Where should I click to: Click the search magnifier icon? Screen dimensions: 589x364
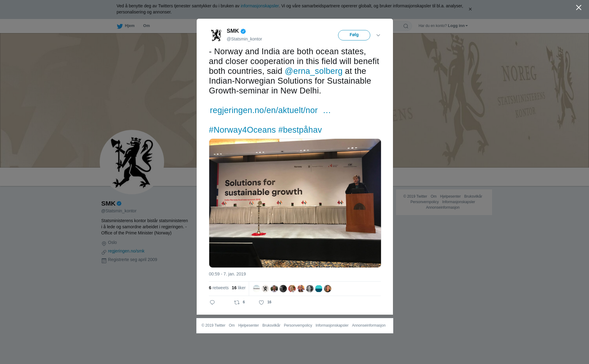coord(406,26)
